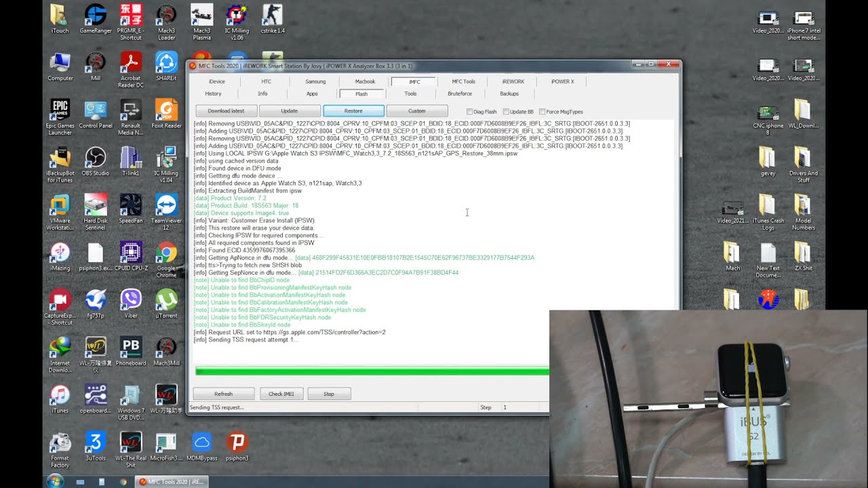This screenshot has height=488, width=868.
Task: Open the Format Factory icon
Action: 60,450
